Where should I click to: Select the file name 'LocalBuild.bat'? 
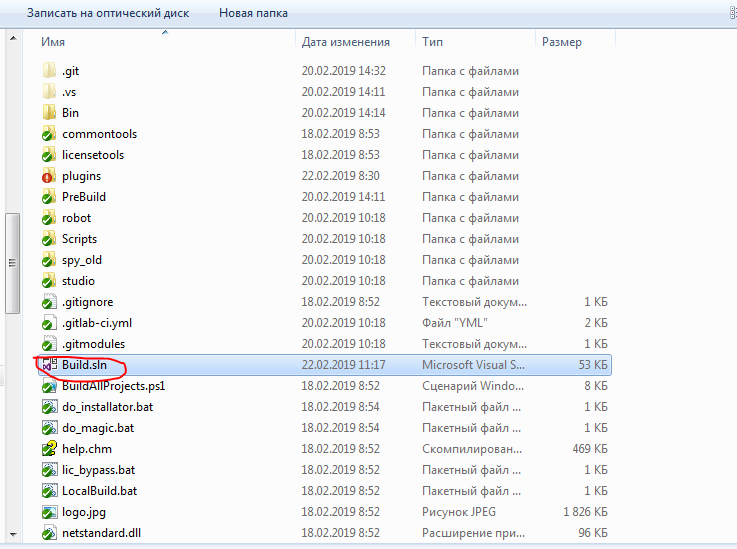pos(100,491)
